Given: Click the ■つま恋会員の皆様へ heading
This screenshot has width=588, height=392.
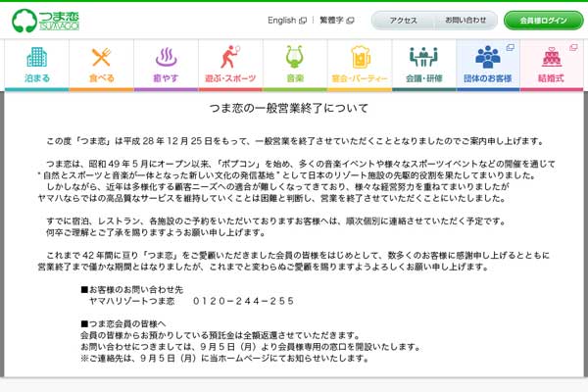Looking at the screenshot, I should coord(123,323).
